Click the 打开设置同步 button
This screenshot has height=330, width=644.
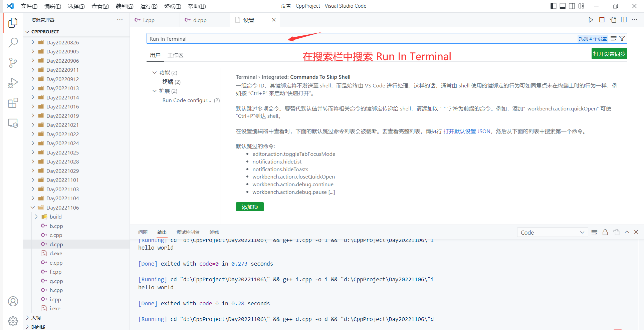point(609,54)
